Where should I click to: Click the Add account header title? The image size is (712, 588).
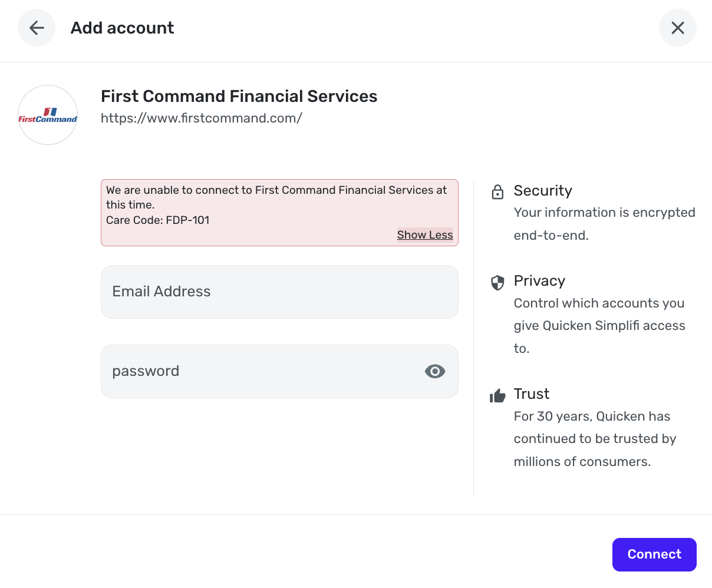click(x=122, y=28)
